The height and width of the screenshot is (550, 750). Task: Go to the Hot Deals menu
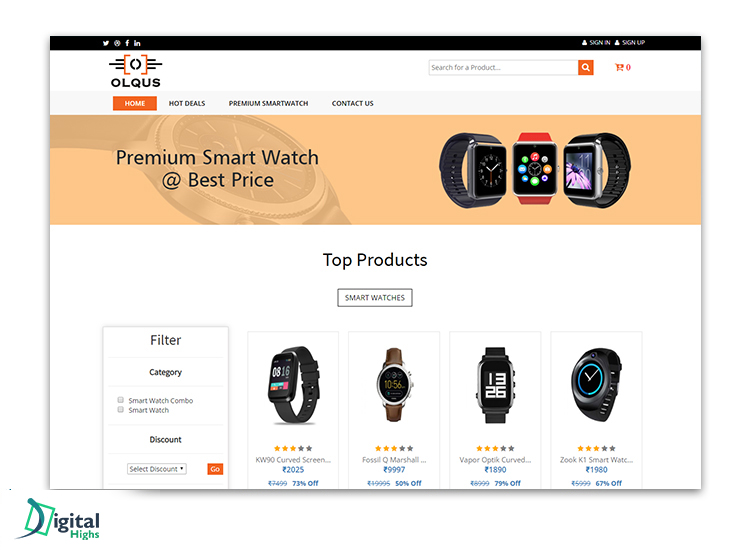[x=187, y=103]
